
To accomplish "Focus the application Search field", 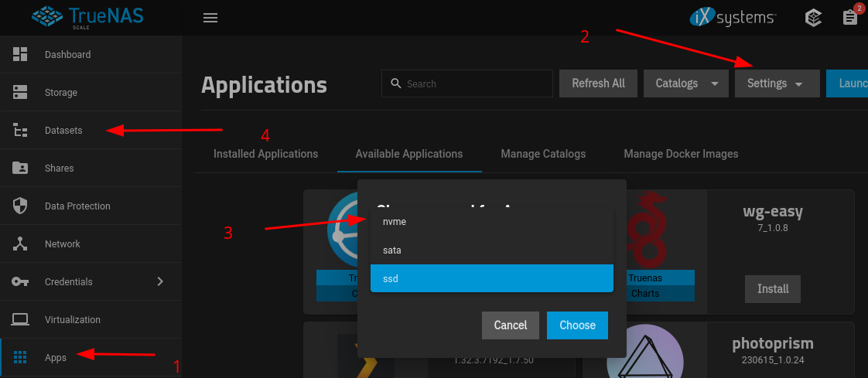I will pyautogui.click(x=467, y=83).
